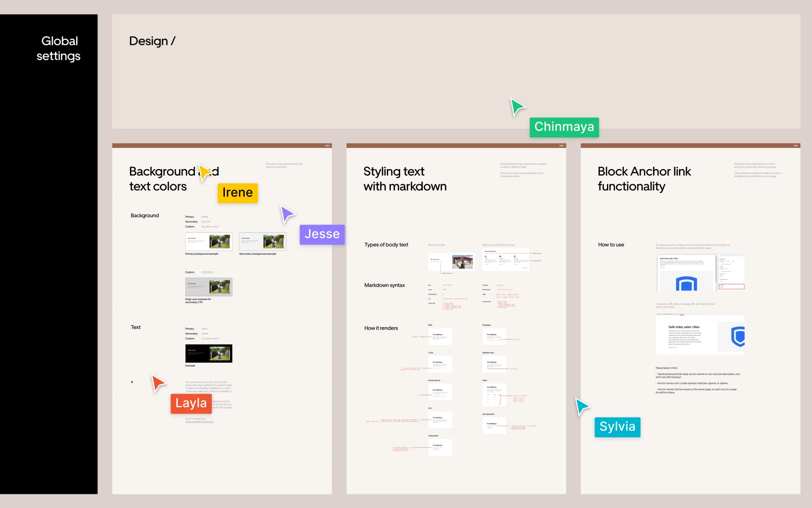Click the Global settings sidebar panel
The height and width of the screenshot is (508, 812).
pos(49,254)
